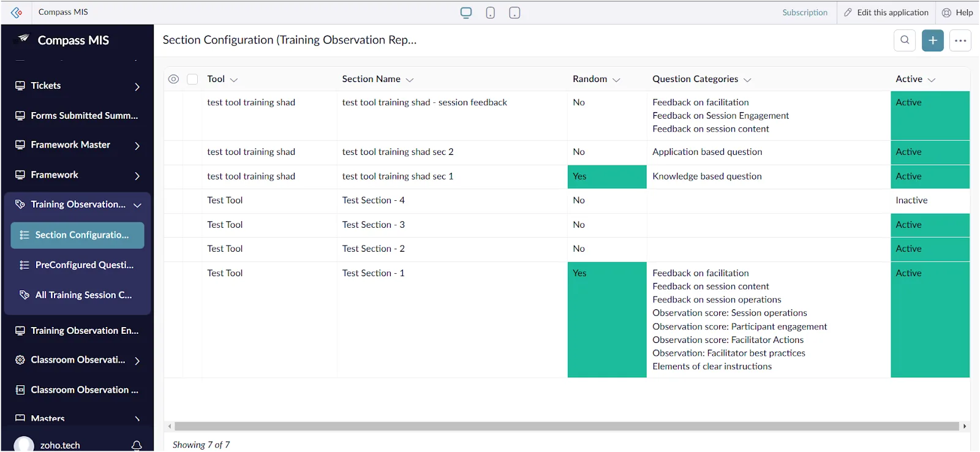The image size is (980, 452).
Task: Open the Framework menu item
Action: [x=77, y=175]
